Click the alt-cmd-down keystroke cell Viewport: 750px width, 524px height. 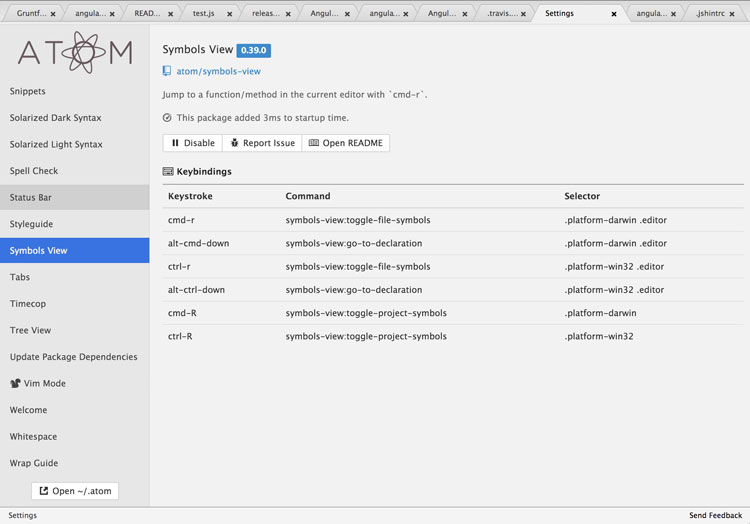click(199, 243)
